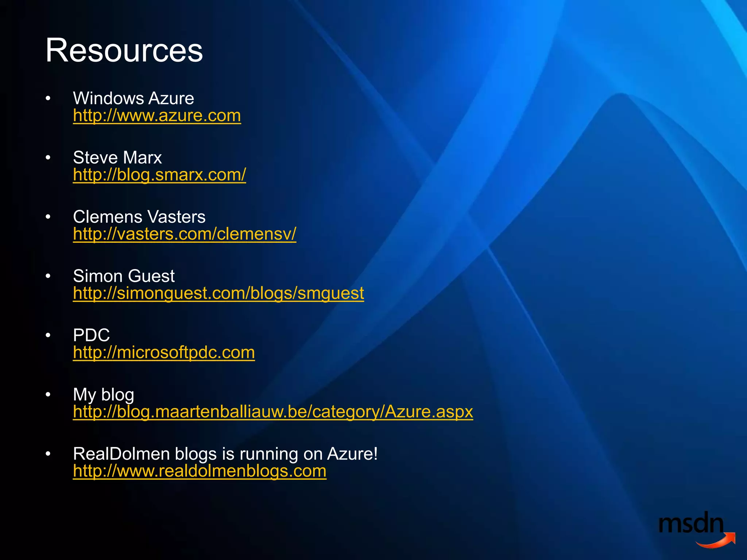Click the 'Clemens Vasters' bullet text
Image resolution: width=747 pixels, height=560 pixels.
point(139,217)
